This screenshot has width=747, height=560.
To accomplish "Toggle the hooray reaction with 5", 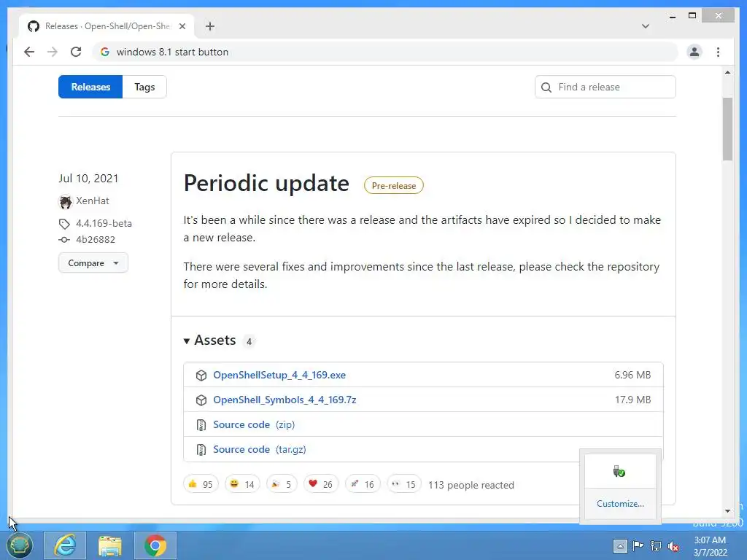I will (282, 484).
